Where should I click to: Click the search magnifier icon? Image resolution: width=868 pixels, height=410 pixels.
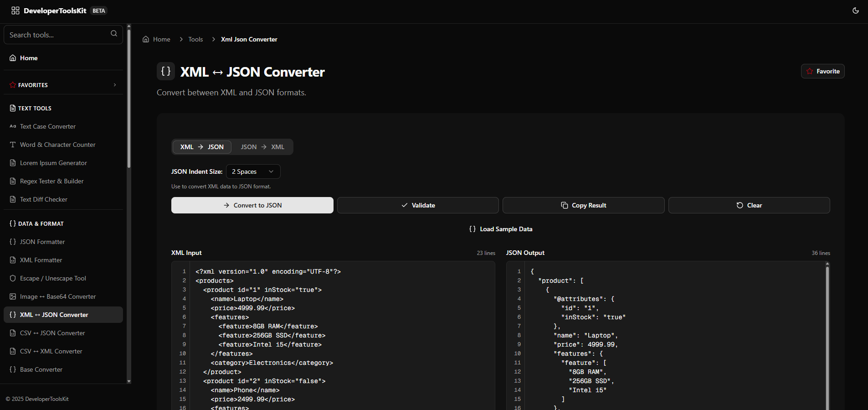[114, 34]
